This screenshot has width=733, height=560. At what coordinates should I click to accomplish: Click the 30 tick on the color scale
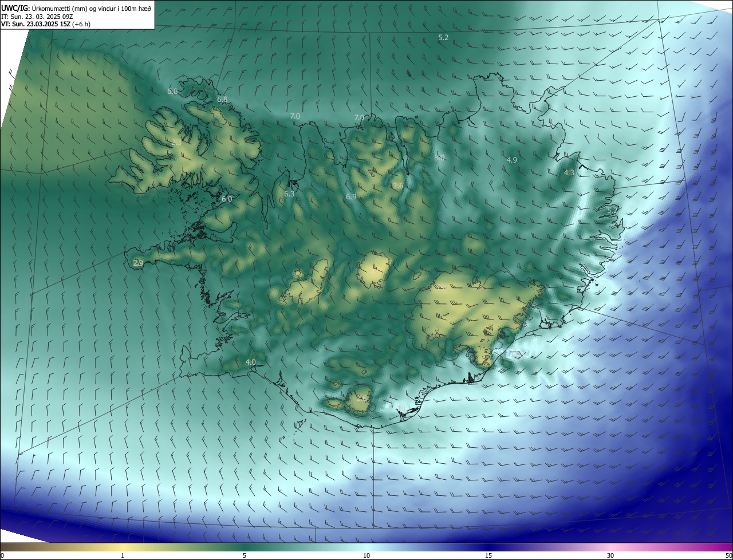pos(610,555)
